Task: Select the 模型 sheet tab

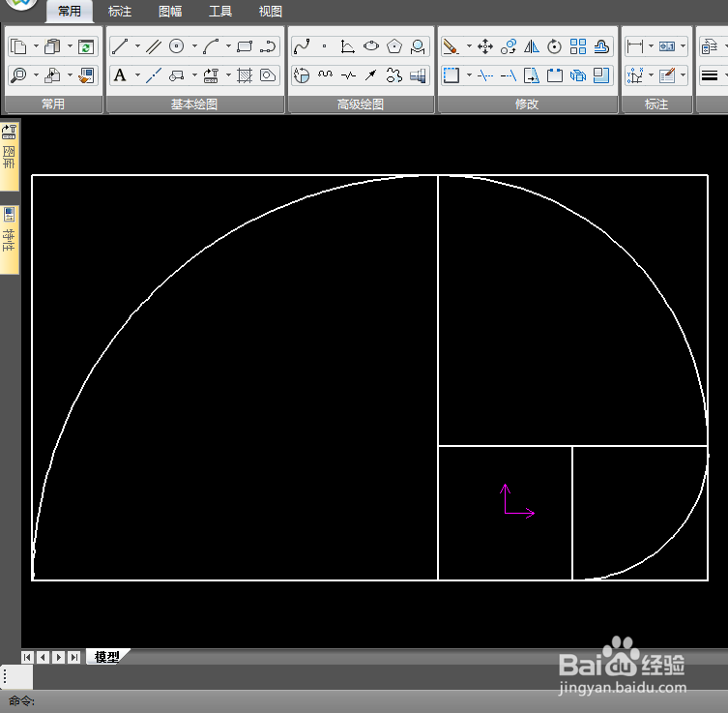Action: tap(107, 657)
